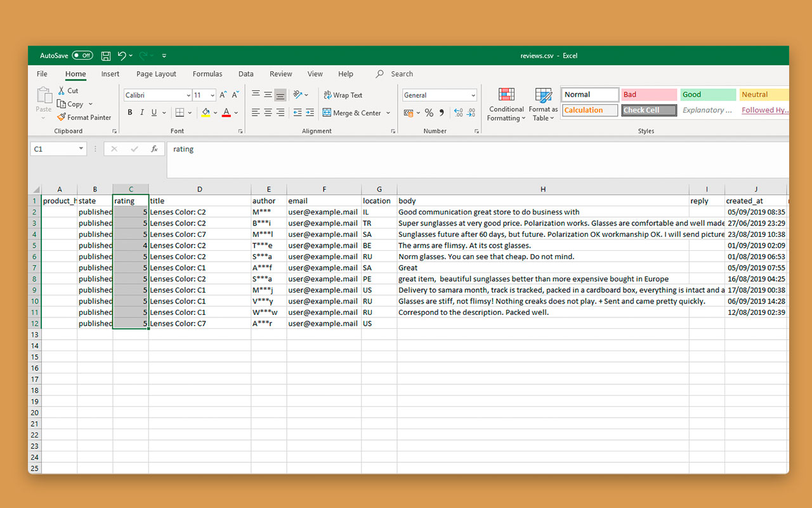Open the General number format dropdown
The height and width of the screenshot is (508, 812).
pos(473,95)
